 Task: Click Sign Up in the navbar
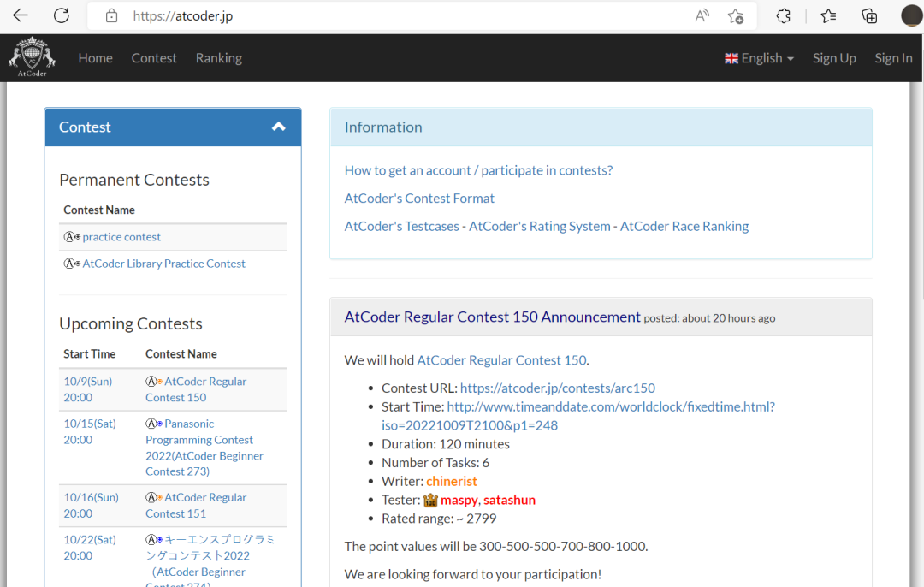point(834,58)
